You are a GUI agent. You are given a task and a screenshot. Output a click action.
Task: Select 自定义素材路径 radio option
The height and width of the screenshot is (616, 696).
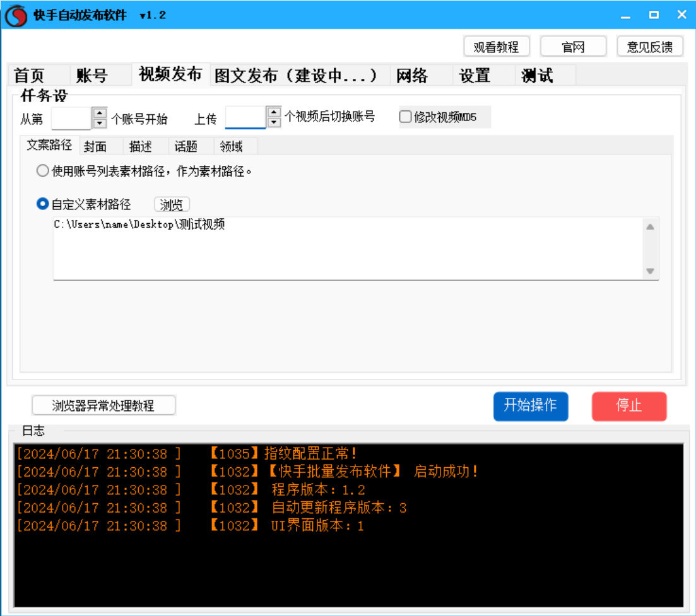point(43,204)
